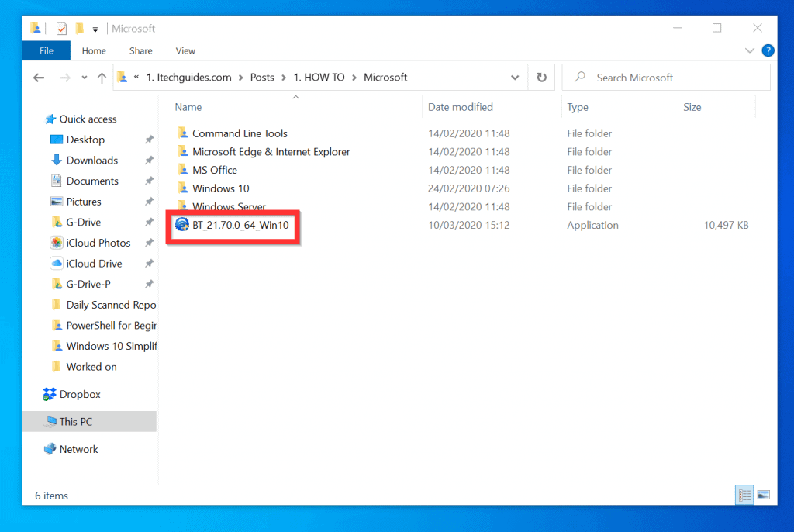Click the pin icon next to Desktop

pyautogui.click(x=149, y=140)
